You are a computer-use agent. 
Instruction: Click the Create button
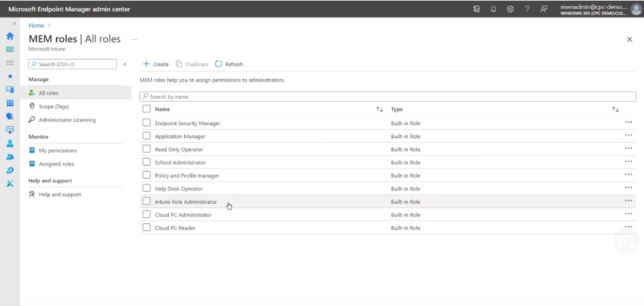(x=156, y=64)
